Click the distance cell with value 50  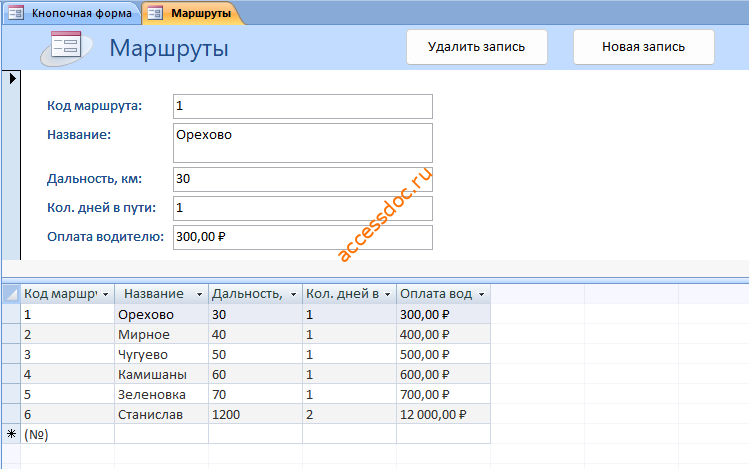coord(255,354)
